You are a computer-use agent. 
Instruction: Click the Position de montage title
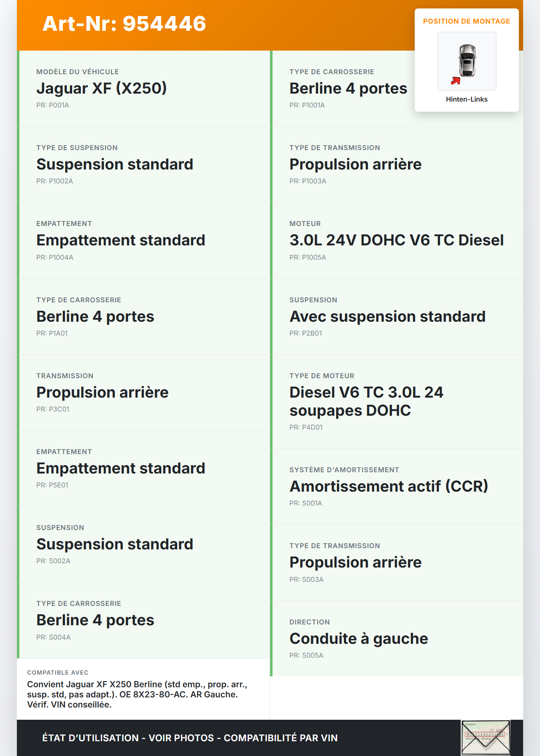467,21
